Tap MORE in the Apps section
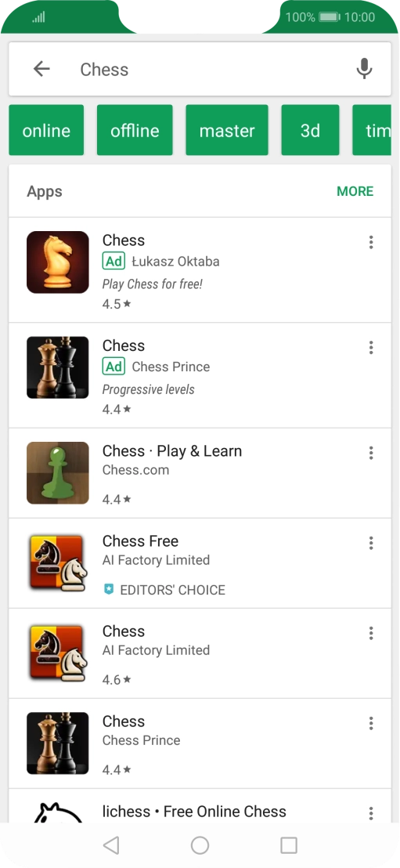 pyautogui.click(x=355, y=191)
